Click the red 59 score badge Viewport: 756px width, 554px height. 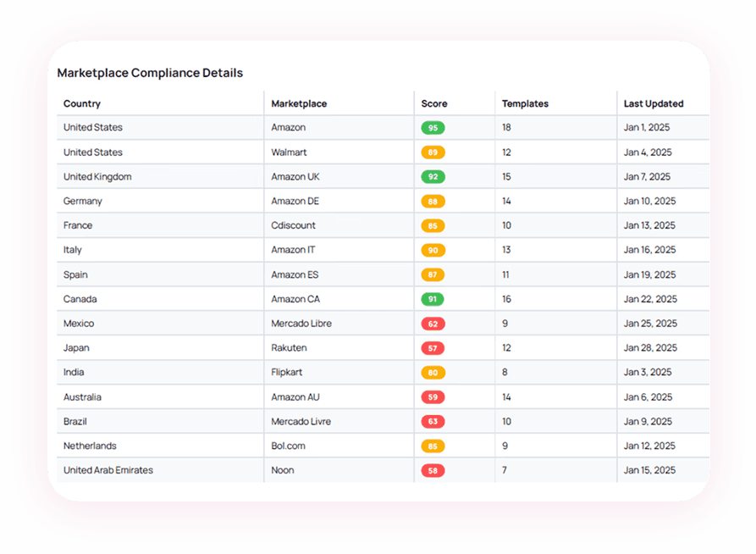point(433,397)
